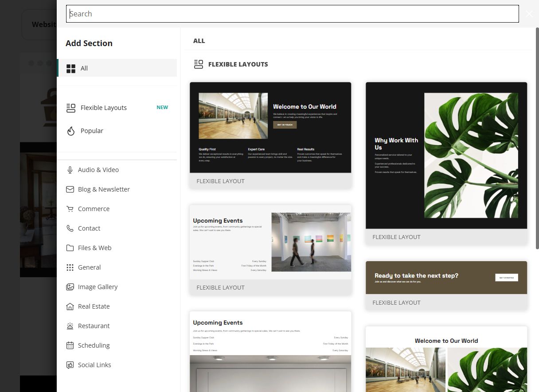Viewport: 539px width, 392px height.
Task: Choose the Why Work With Us layout
Action: (446, 163)
